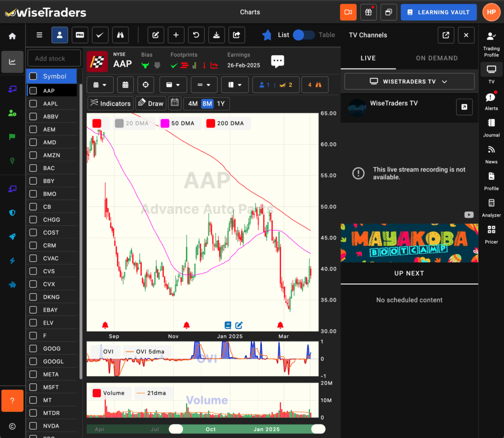The image size is (504, 438).
Task: Open the Pricer tool
Action: click(491, 234)
